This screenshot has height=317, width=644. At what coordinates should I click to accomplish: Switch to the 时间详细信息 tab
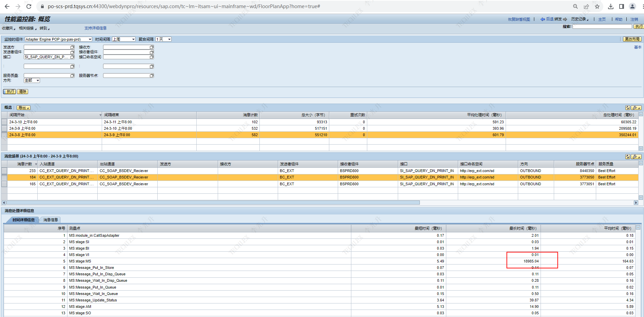(23, 220)
